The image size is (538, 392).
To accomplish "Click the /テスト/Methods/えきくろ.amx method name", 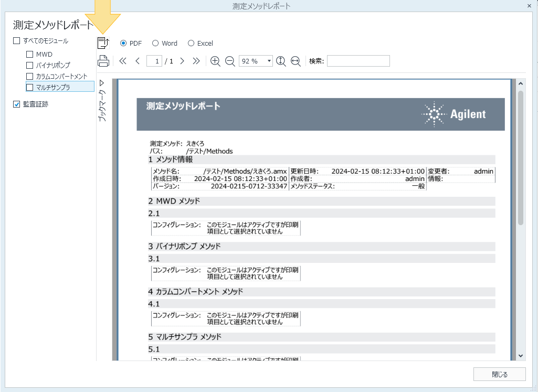I will (245, 171).
